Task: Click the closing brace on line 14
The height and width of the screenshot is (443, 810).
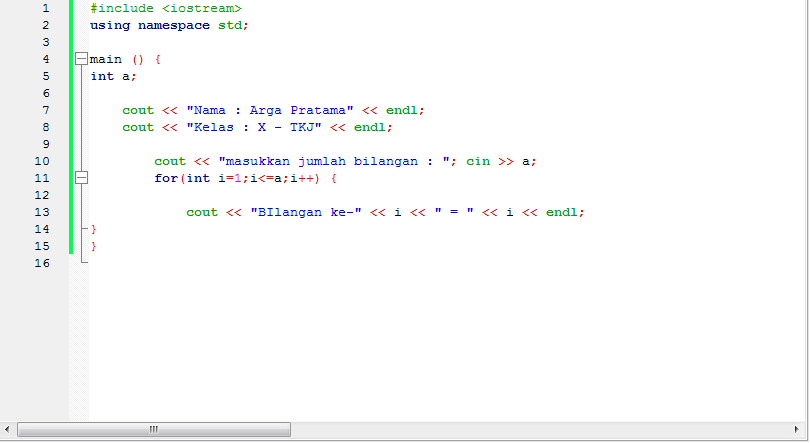Action: click(94, 229)
